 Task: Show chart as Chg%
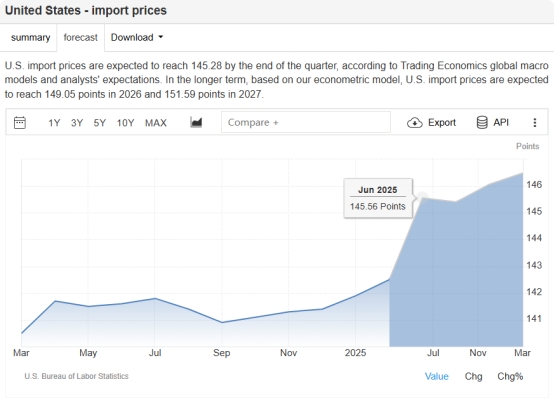510,376
